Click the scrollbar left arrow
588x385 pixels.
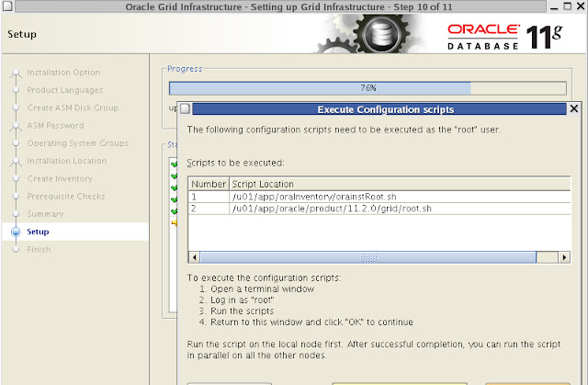click(194, 257)
